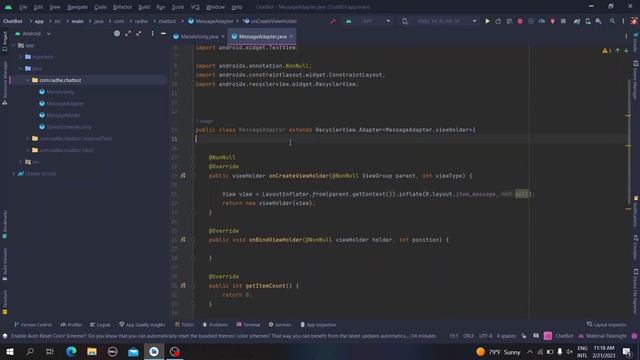Toggle the Bookmarks side tab
The image size is (640, 360).
[4, 224]
